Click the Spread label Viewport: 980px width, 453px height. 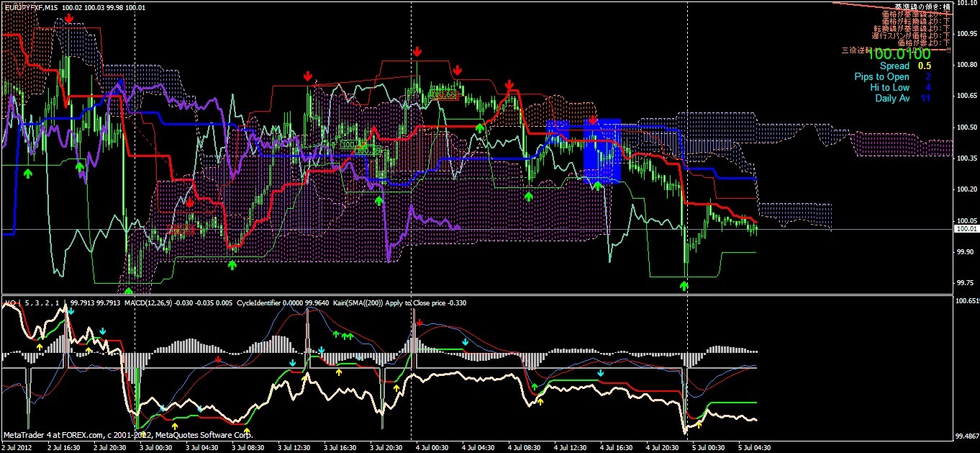[895, 66]
